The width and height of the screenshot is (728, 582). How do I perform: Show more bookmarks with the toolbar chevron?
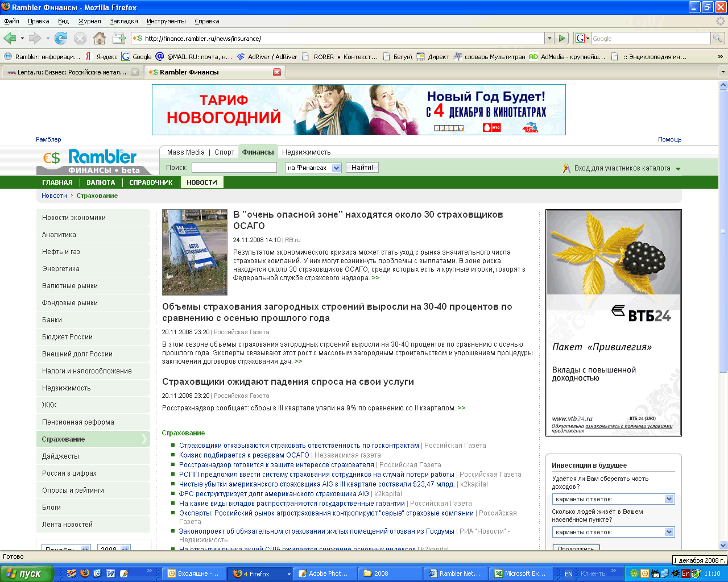click(721, 56)
